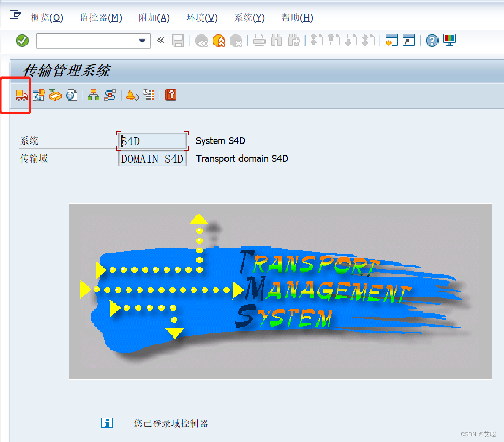This screenshot has height=442, width=504.
Task: Click the clock and list icon
Action: tap(149, 95)
